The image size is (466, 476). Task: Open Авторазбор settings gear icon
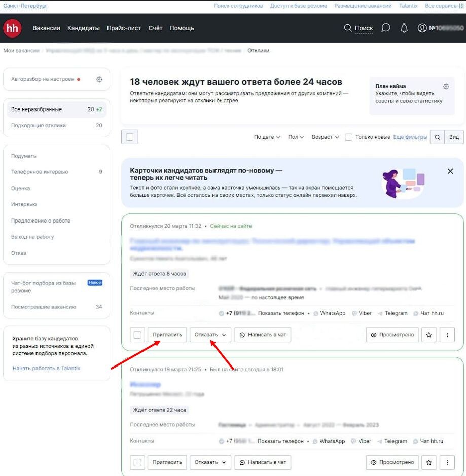click(99, 79)
